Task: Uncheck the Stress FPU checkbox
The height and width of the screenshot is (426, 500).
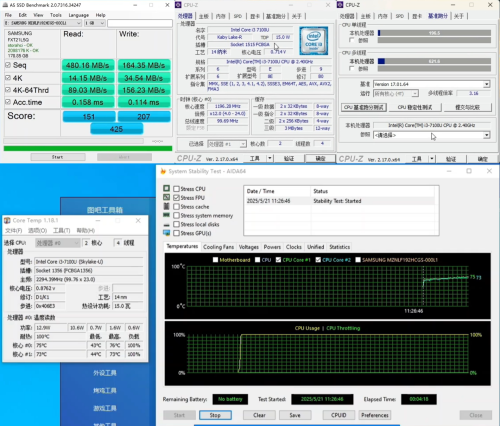Action: coord(176,198)
